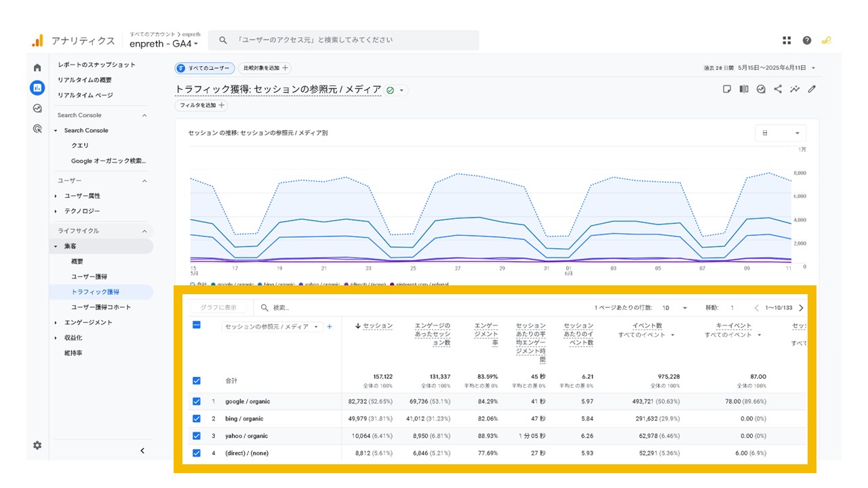The width and height of the screenshot is (868, 488).
Task: Open Admin settings gear icon
Action: (x=37, y=445)
